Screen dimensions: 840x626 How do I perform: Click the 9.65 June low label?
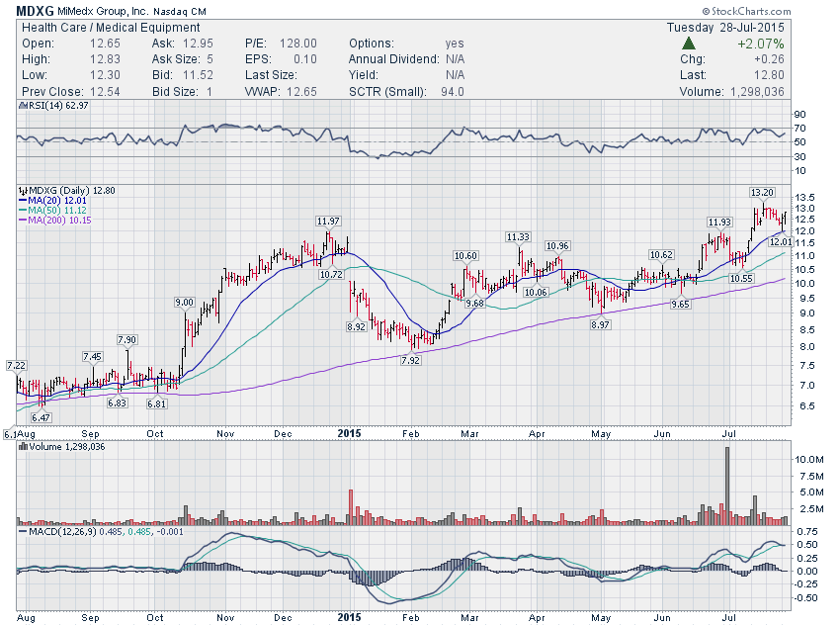coord(680,304)
